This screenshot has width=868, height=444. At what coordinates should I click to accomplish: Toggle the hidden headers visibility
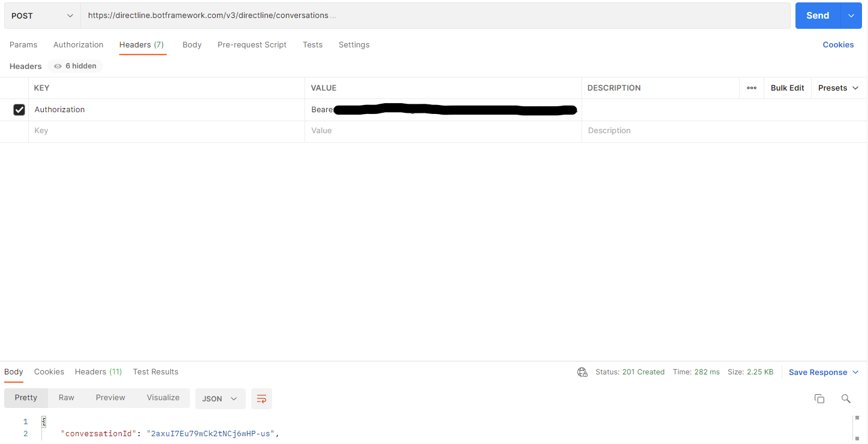pyautogui.click(x=74, y=66)
